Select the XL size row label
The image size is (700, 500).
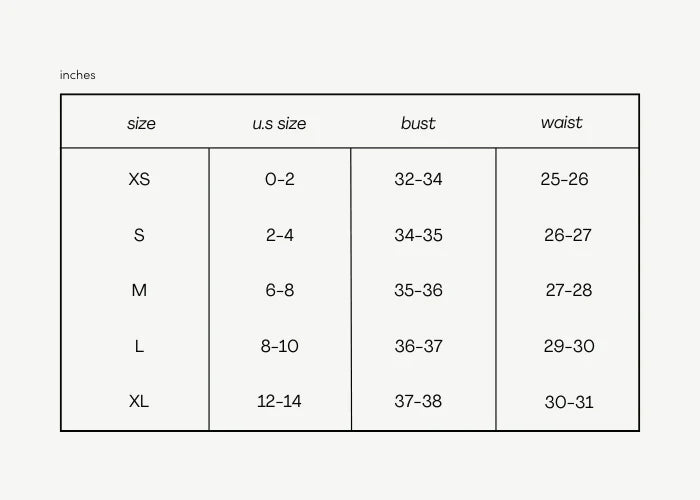coord(139,401)
